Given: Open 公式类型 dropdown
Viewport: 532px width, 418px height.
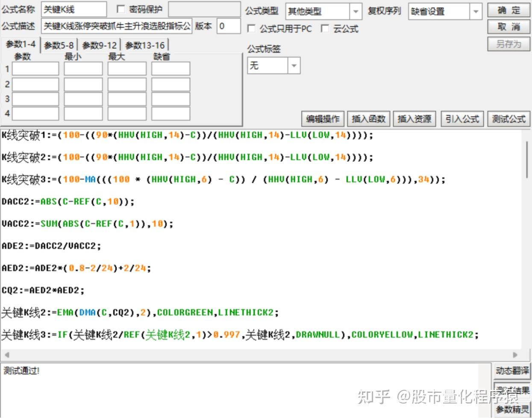Looking at the screenshot, I should coord(324,12).
